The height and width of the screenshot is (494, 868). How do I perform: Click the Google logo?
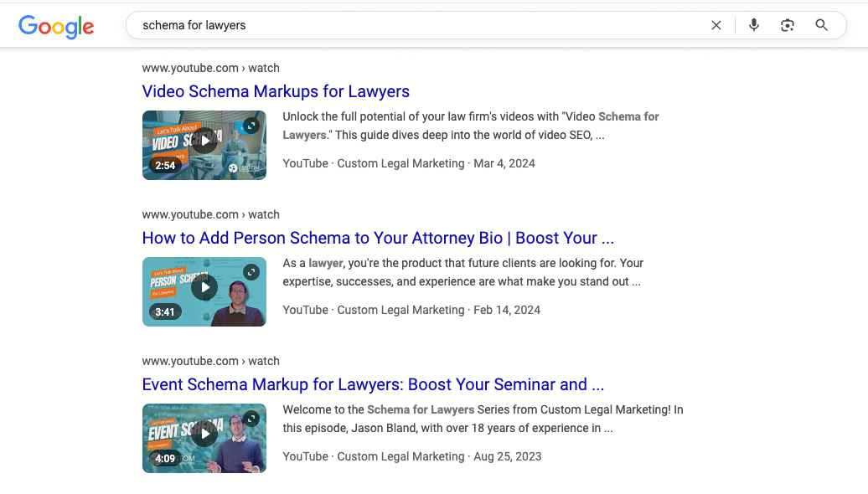55,27
